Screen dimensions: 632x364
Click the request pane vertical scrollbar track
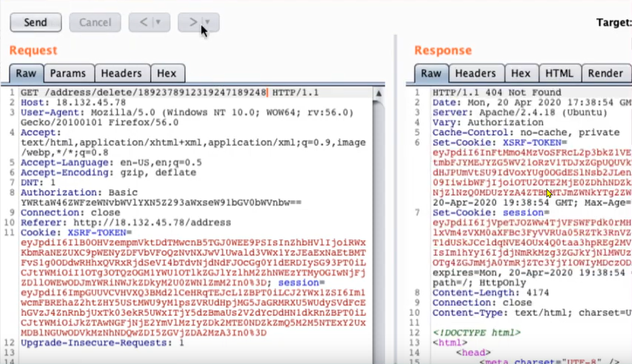tap(378, 223)
